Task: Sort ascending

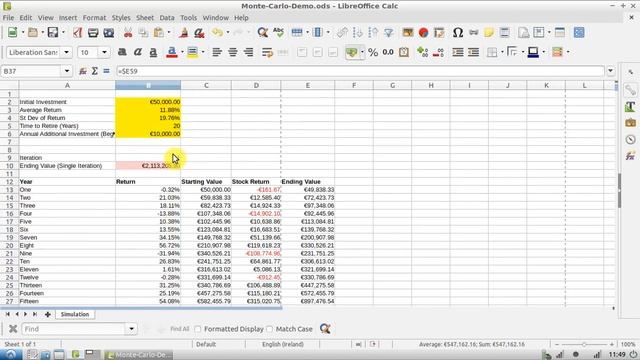Action: click(358, 33)
